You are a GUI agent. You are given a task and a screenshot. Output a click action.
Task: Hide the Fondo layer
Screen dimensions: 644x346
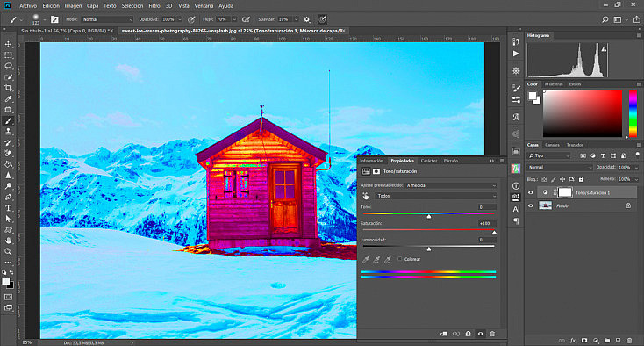[x=531, y=205]
